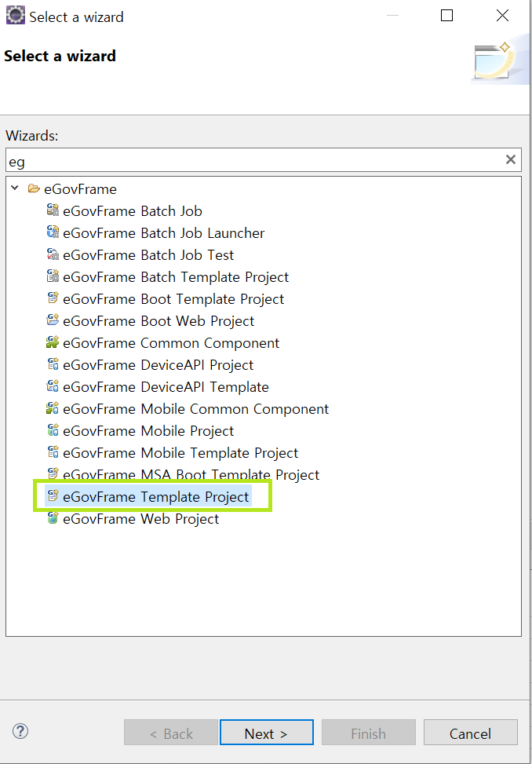Click the eGovFrame Template Project icon
Image resolution: width=532 pixels, height=764 pixels.
(53, 495)
